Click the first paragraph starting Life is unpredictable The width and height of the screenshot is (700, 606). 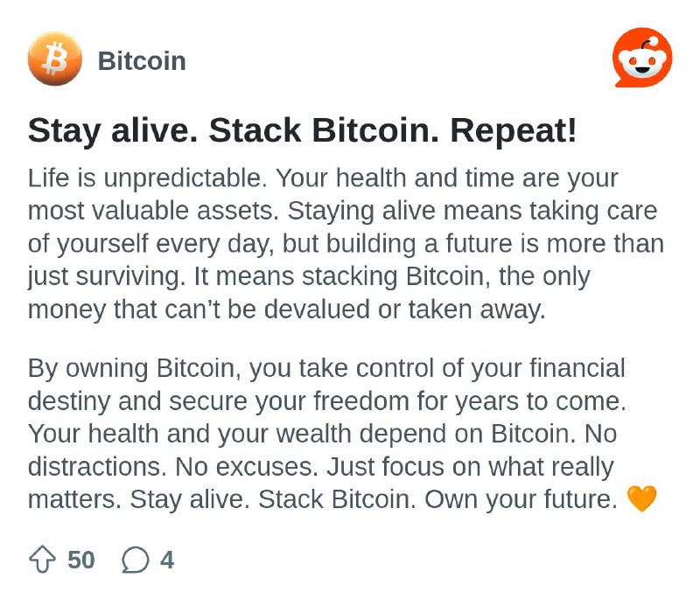346,244
